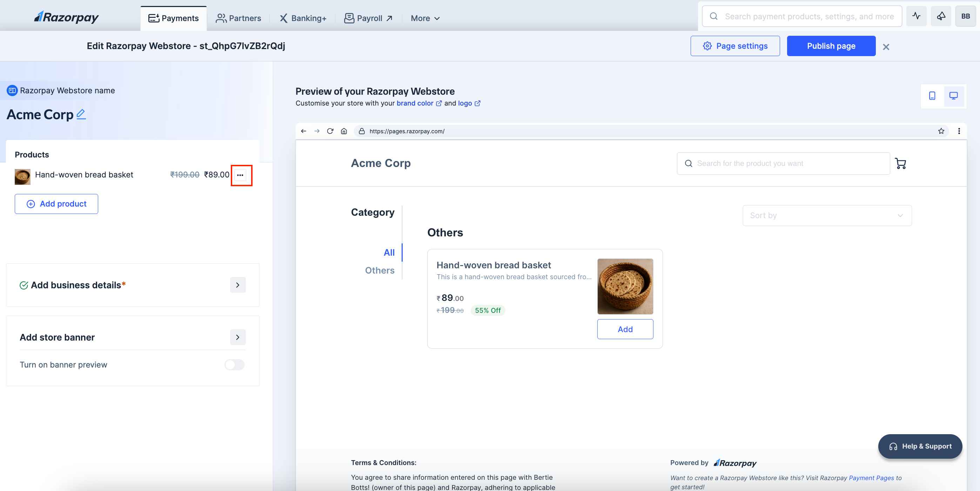Switch to the Payments tab

pos(174,18)
